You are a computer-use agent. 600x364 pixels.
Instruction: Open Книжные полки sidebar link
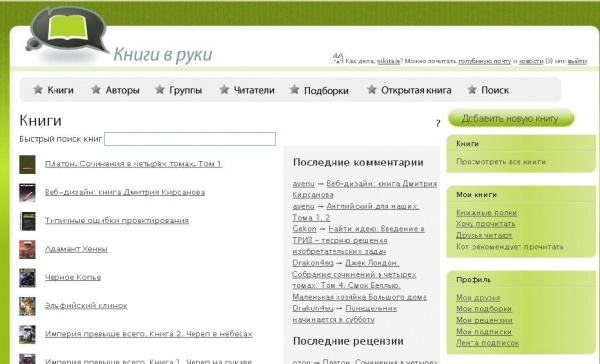(486, 212)
